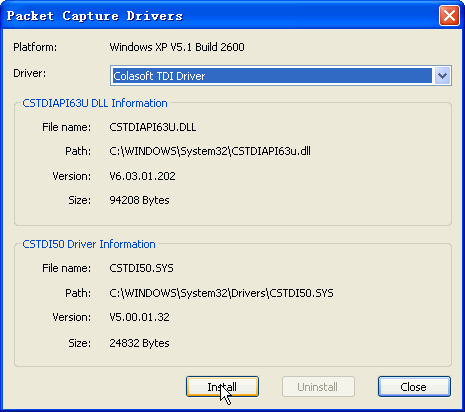Click the CSTDI50 Driver Information group heading
Viewport: 465px width, 412px height.
pyautogui.click(x=89, y=244)
